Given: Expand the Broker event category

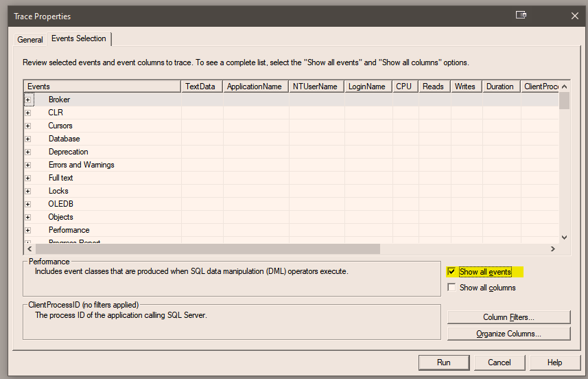Looking at the screenshot, I should 27,100.
